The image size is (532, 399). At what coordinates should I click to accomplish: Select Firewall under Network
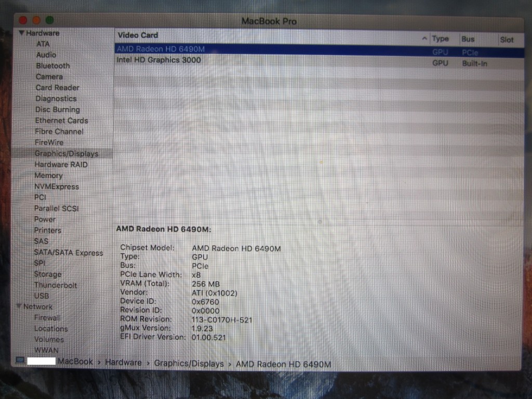[x=47, y=317]
